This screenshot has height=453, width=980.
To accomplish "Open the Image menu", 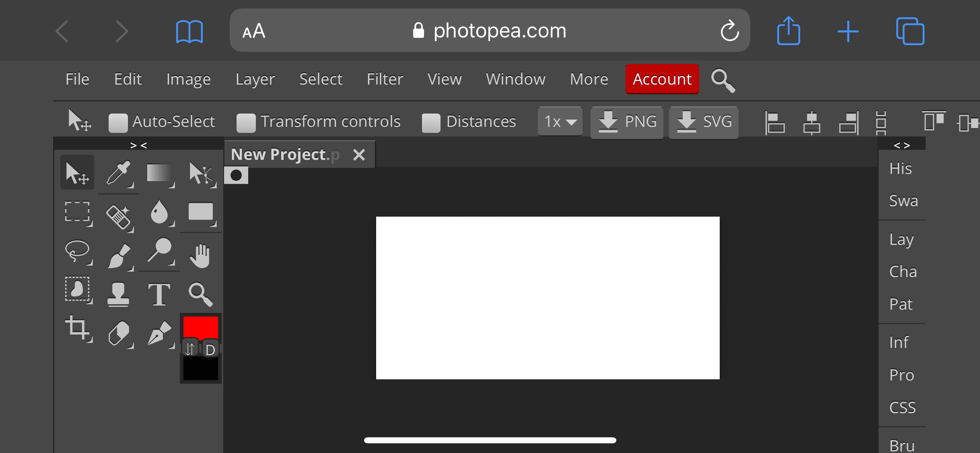I will (188, 79).
